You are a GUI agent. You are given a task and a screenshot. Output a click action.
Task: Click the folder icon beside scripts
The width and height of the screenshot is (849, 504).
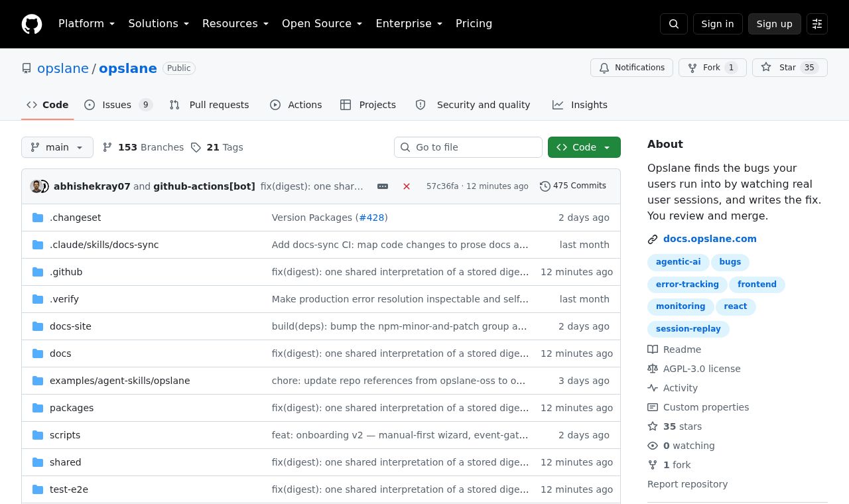pos(38,435)
